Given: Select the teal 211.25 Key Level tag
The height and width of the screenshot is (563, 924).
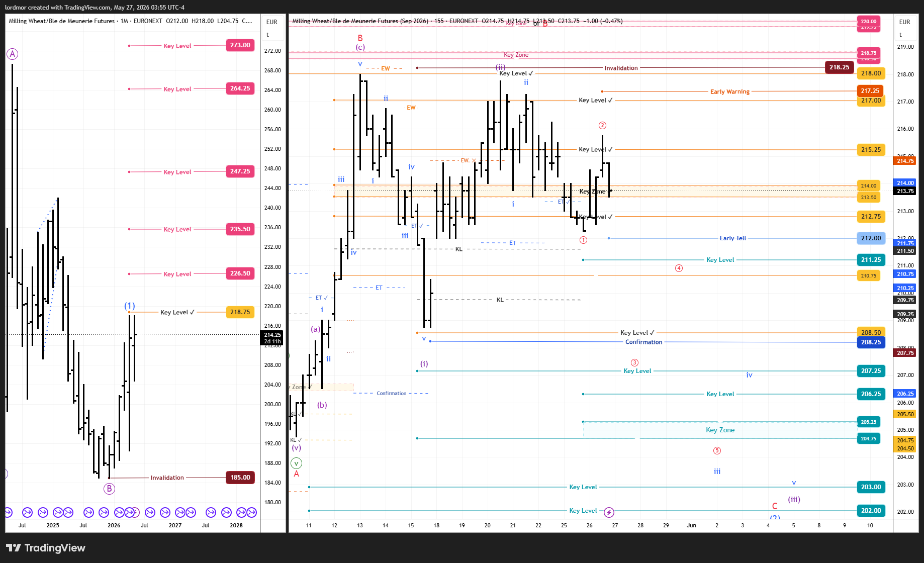Looking at the screenshot, I should click(871, 260).
